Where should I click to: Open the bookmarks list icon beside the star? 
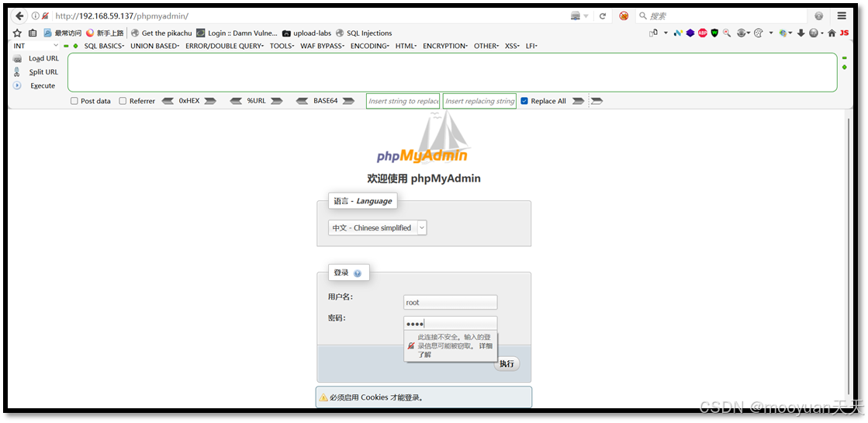click(x=33, y=33)
